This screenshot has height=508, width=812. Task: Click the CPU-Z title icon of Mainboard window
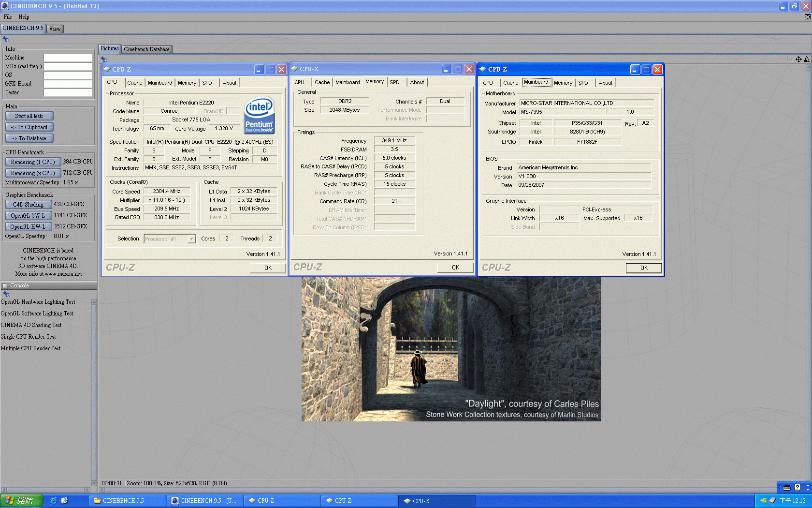click(x=482, y=69)
